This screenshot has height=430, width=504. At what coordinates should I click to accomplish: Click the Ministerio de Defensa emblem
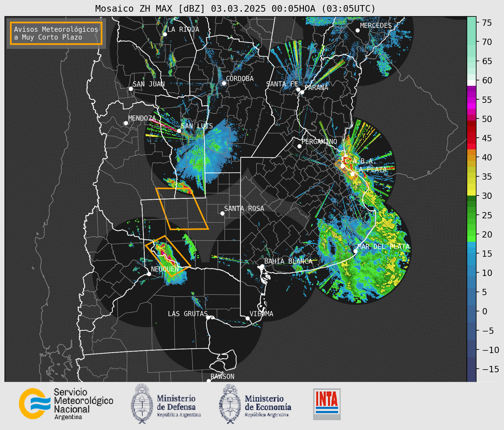(142, 403)
